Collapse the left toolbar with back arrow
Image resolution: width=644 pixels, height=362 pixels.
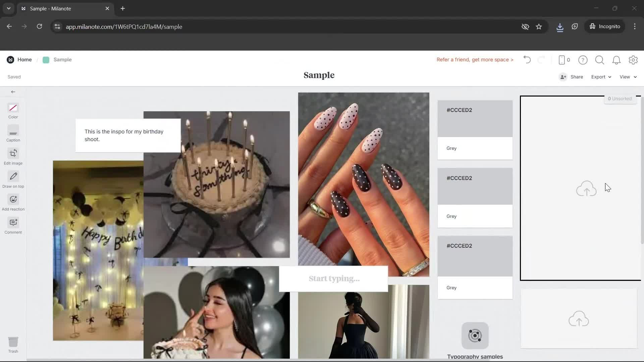tap(13, 92)
